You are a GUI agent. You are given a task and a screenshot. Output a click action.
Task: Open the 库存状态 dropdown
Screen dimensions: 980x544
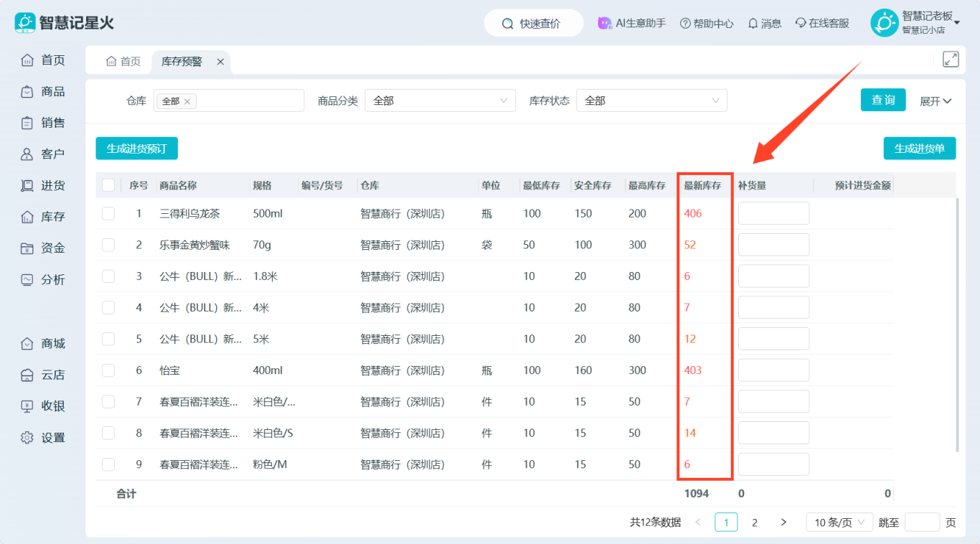coord(651,100)
